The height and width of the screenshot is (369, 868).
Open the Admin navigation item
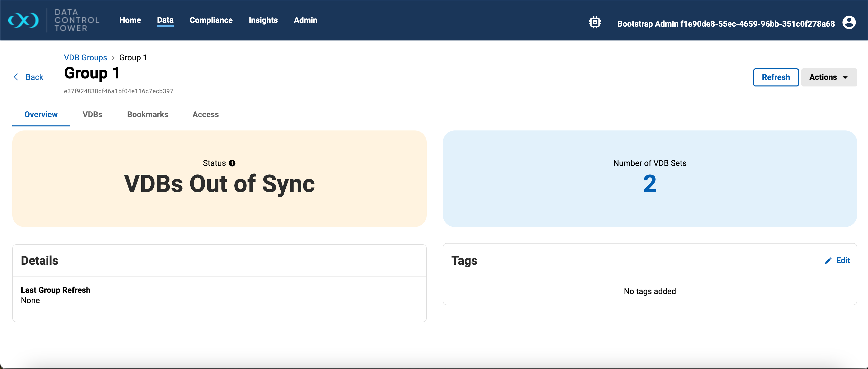pyautogui.click(x=305, y=20)
